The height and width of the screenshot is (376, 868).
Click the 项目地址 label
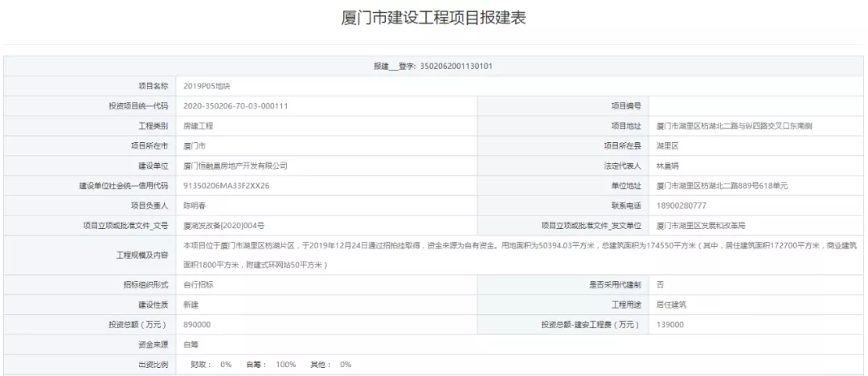click(626, 126)
